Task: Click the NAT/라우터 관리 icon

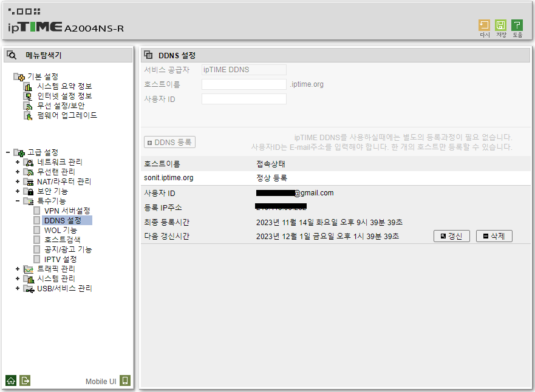Action: (29, 181)
